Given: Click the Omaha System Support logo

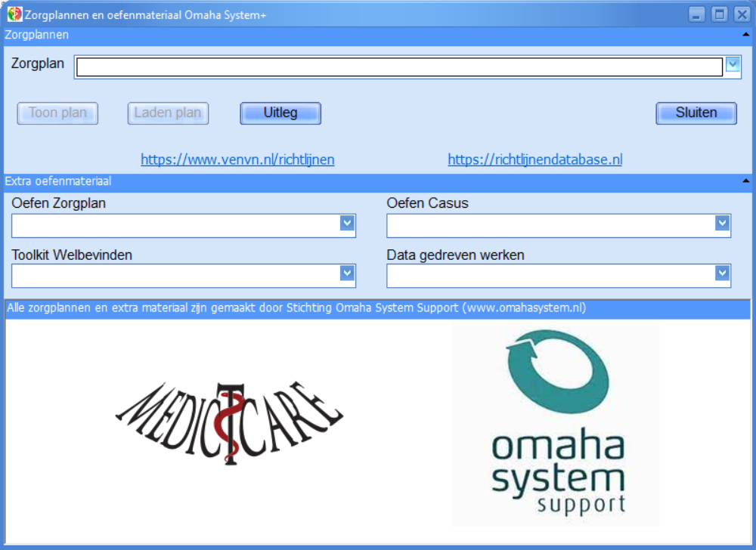Looking at the screenshot, I should pyautogui.click(x=556, y=423).
